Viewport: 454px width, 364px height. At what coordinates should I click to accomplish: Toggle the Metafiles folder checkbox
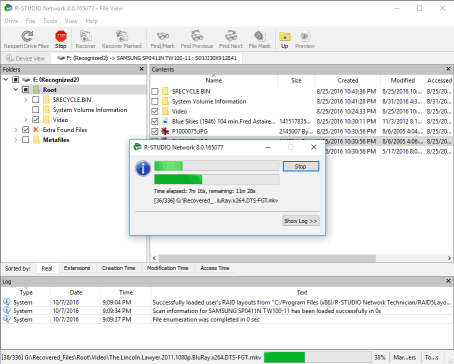coord(26,140)
